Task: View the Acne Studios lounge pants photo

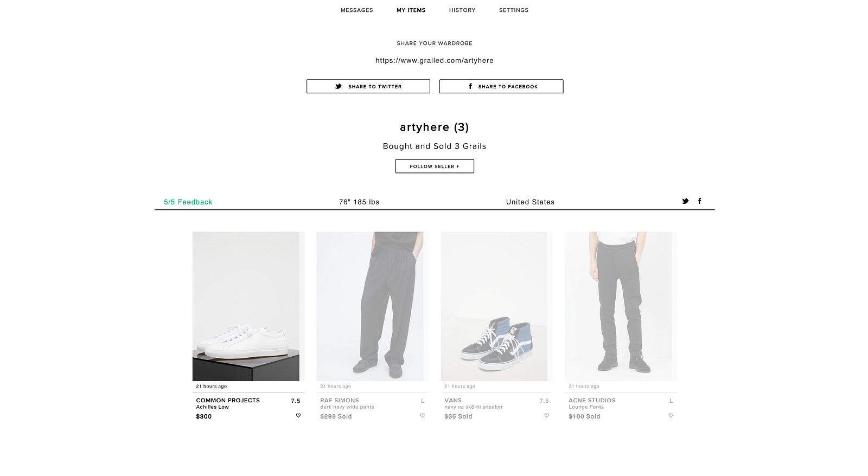Action: (x=618, y=306)
